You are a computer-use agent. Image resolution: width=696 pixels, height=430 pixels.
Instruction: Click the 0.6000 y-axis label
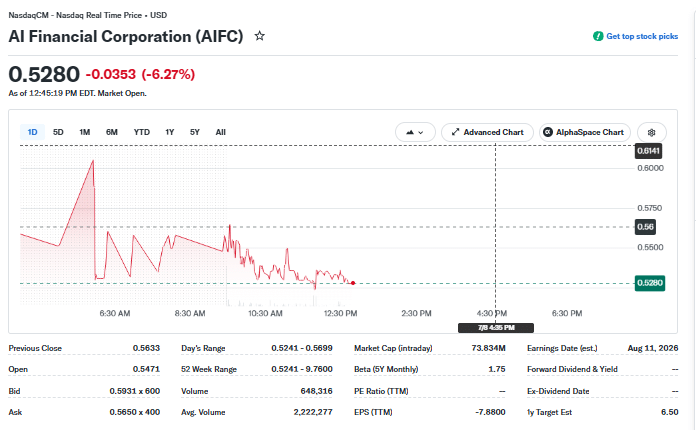click(650, 168)
